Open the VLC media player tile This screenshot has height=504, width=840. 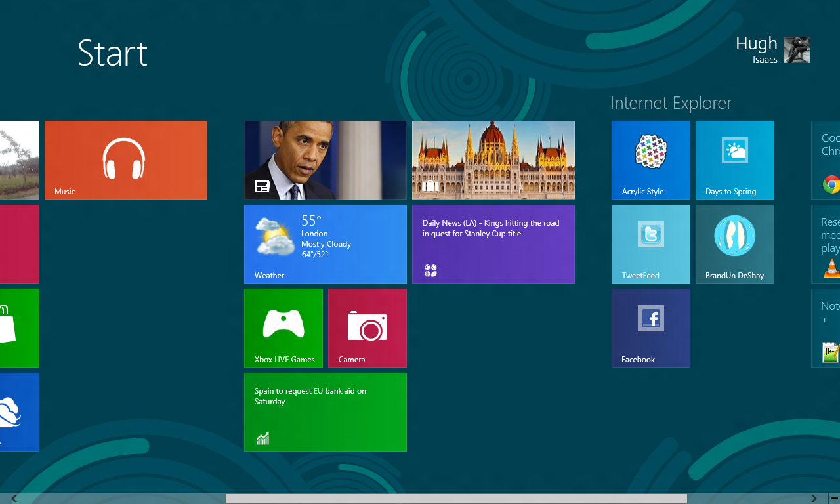(826, 244)
